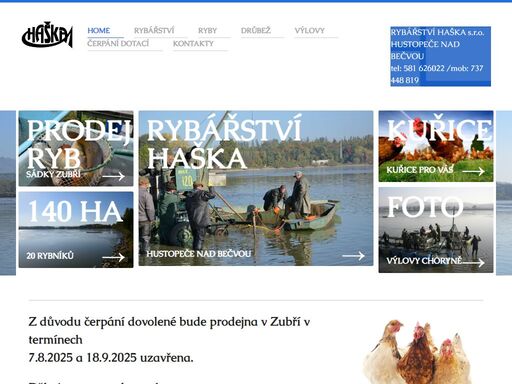Click the arrow next to Výlovy Chorynĕ
This screenshot has width=512, height=384.
coord(473,262)
